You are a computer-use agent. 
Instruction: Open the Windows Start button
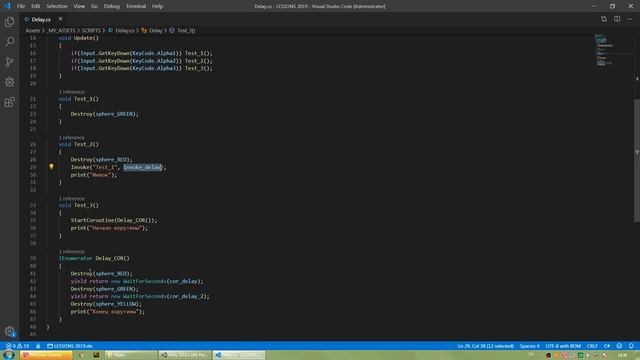click(9, 355)
